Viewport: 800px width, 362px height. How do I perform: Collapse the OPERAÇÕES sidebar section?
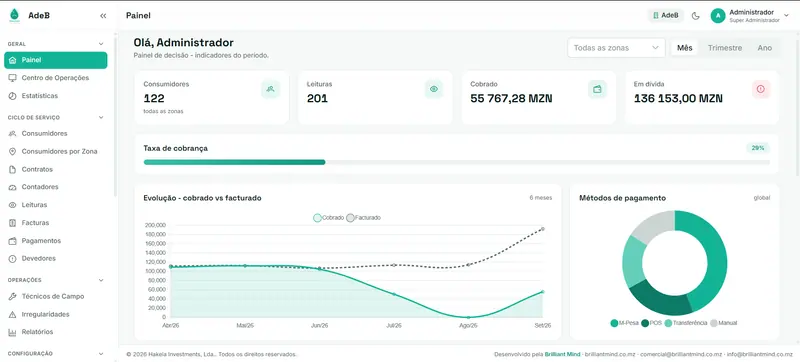101,280
